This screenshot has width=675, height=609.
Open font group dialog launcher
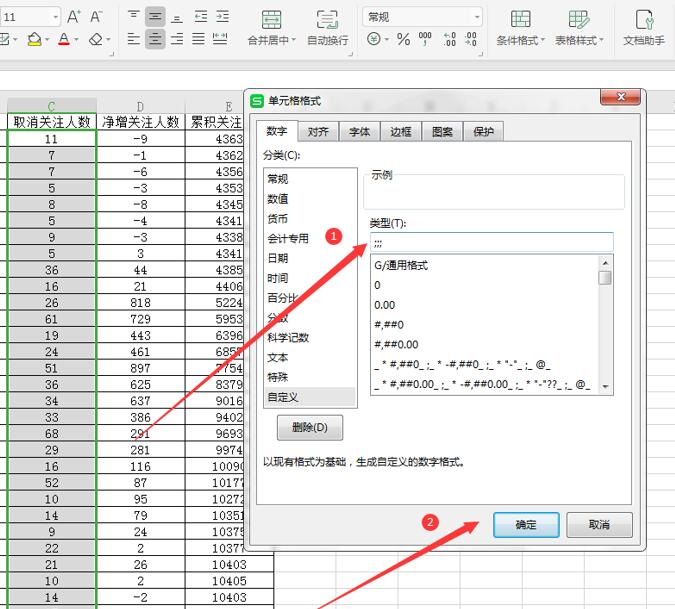pyautogui.click(x=112, y=54)
